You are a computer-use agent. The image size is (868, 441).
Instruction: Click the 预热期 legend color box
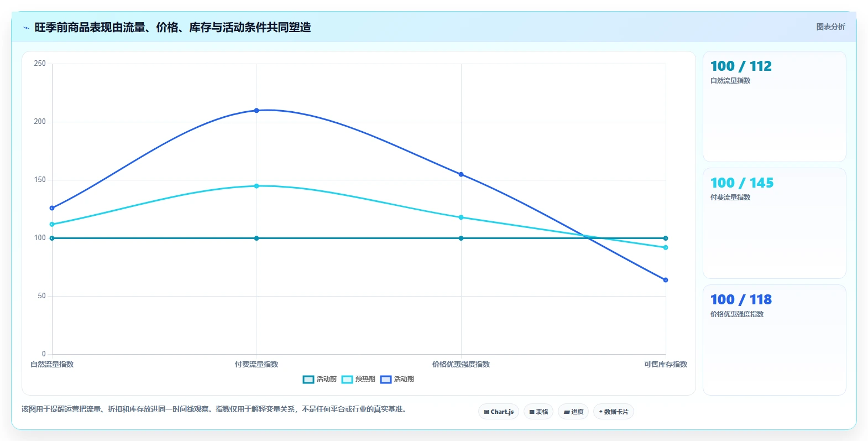click(x=347, y=379)
